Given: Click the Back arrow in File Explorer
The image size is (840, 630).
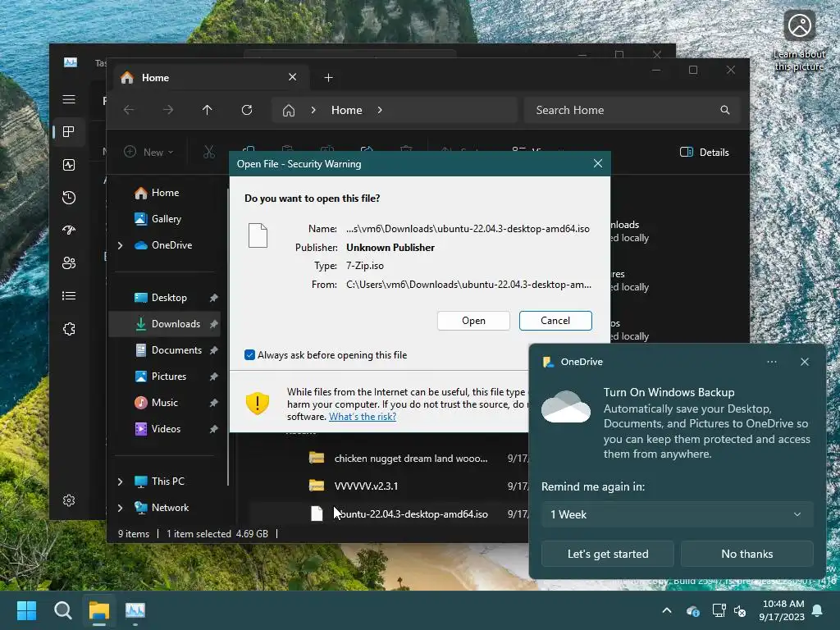Looking at the screenshot, I should [x=129, y=110].
